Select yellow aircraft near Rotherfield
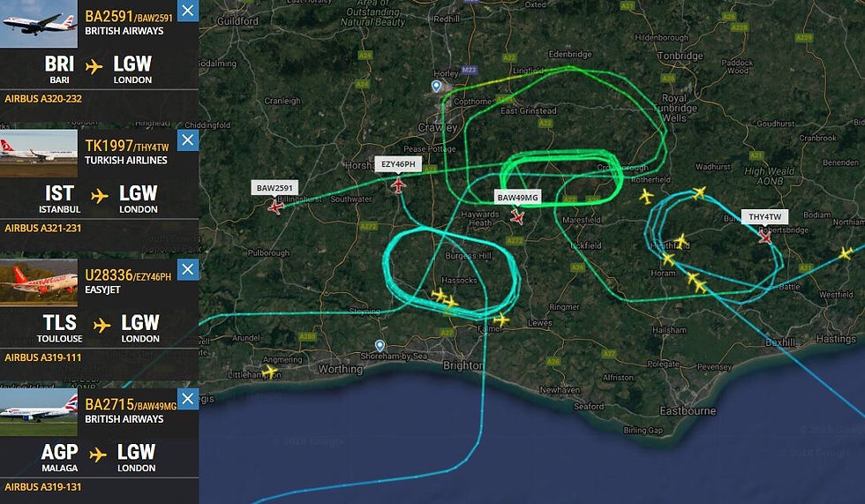This screenshot has height=504, width=865. [x=646, y=196]
